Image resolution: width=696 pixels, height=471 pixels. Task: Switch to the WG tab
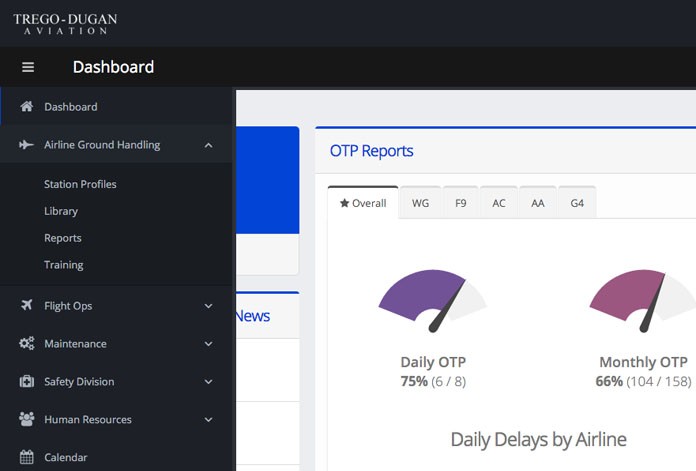tap(420, 203)
